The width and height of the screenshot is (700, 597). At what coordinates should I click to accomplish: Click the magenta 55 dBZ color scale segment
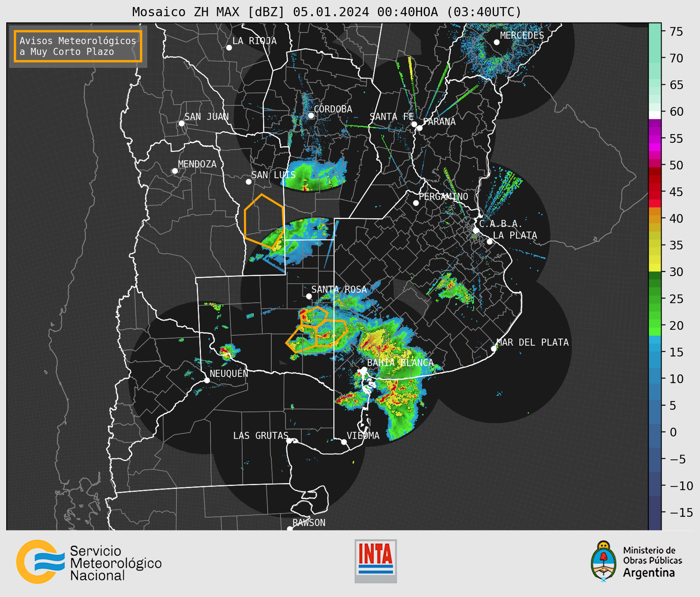coord(655,138)
